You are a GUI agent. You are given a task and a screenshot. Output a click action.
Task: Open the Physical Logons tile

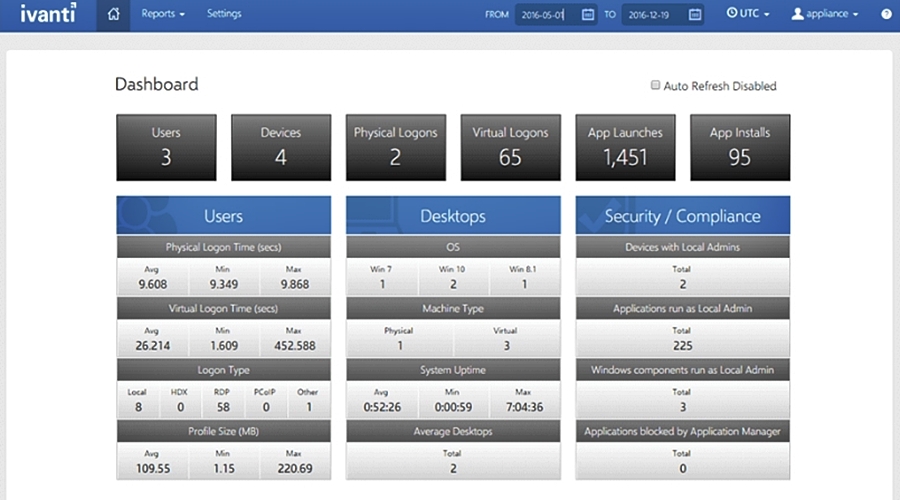tap(396, 148)
